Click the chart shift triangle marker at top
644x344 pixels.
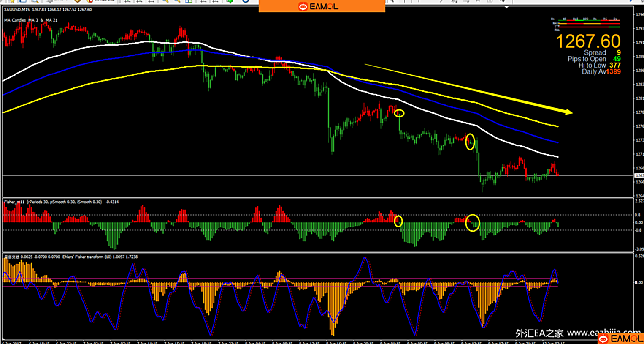506,7
